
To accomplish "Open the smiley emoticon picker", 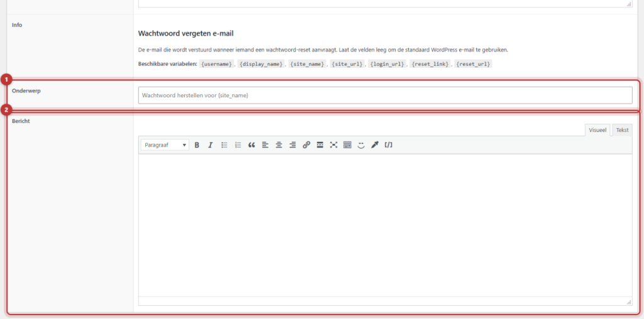I will pos(361,144).
